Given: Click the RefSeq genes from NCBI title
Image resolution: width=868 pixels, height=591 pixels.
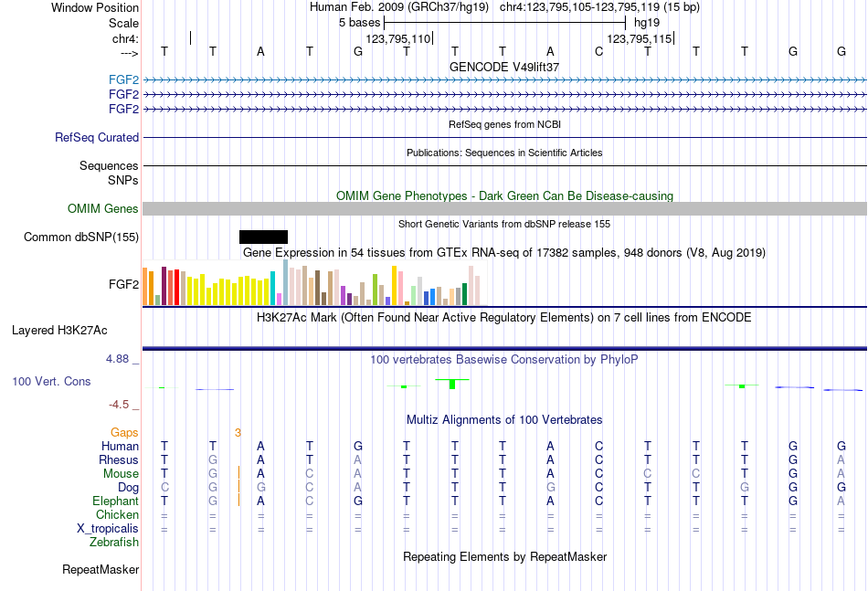Looking at the screenshot, I should tap(504, 124).
